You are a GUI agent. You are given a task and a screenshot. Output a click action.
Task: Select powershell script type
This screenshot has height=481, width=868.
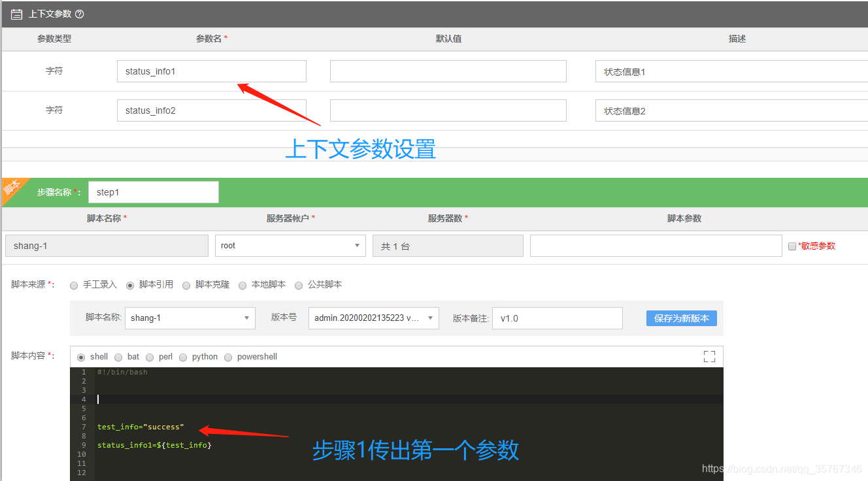[x=228, y=357]
